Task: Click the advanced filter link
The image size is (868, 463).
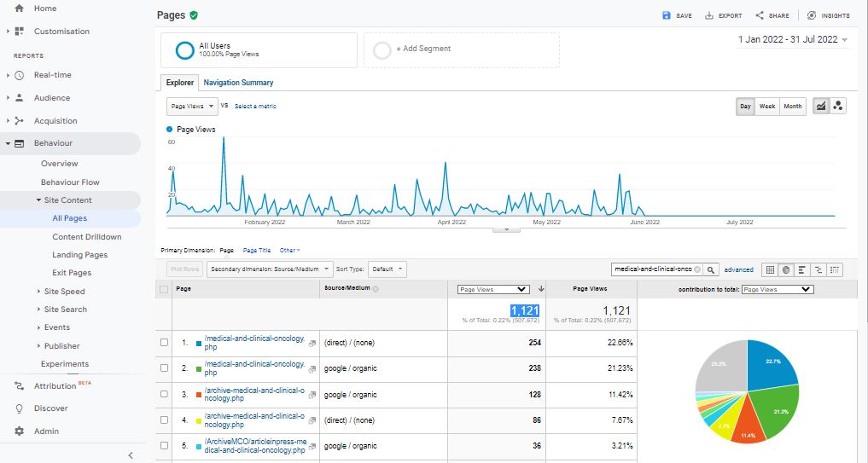Action: 738,269
